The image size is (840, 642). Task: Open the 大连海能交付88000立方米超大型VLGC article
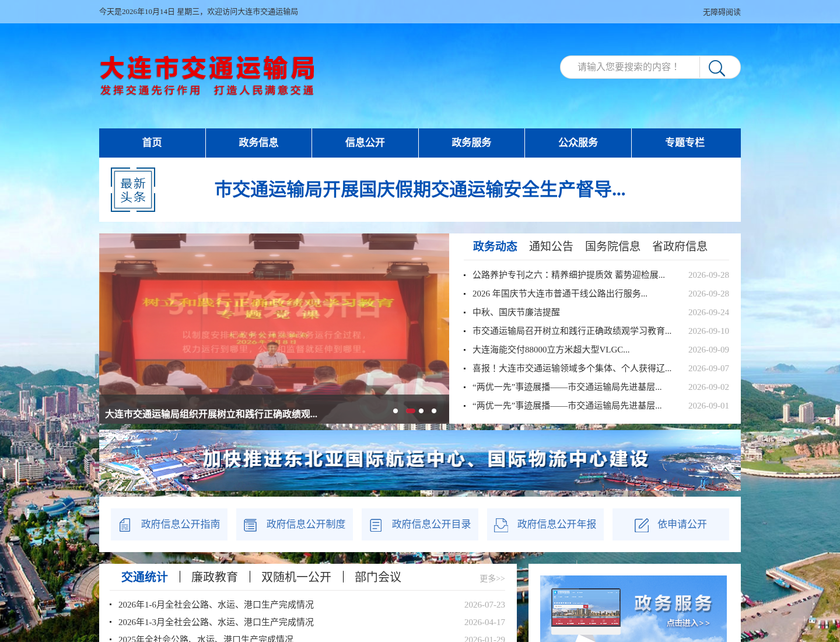click(x=551, y=350)
